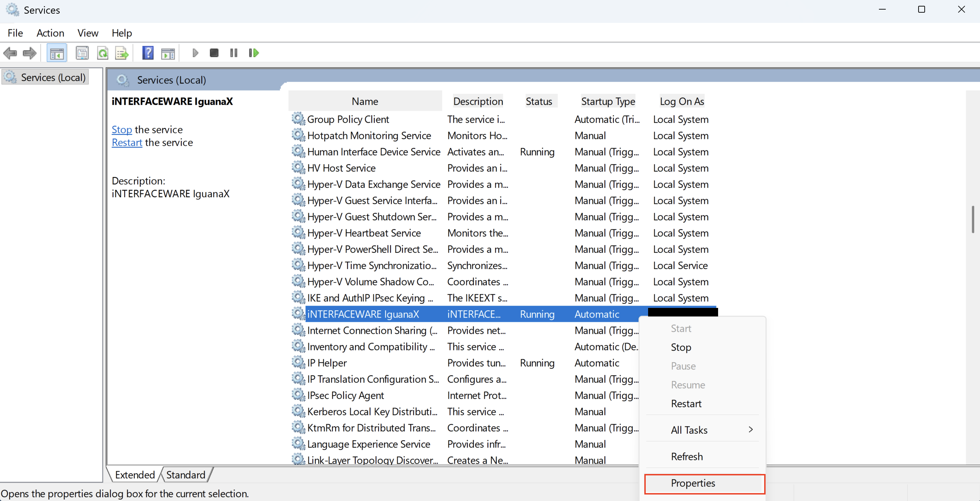Sort services by Startup Type column
The height and width of the screenshot is (501, 980).
click(608, 101)
